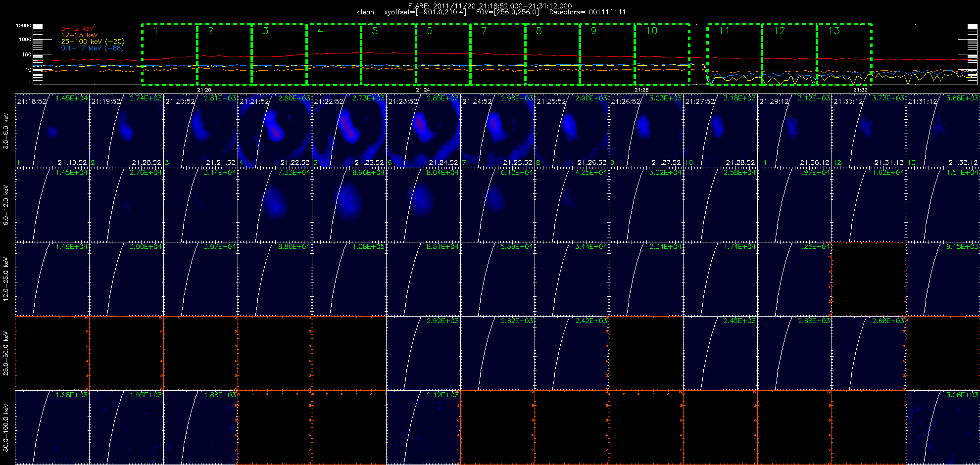Click the 'Detectors= 001111111' header text
This screenshot has width=980, height=465.
click(x=588, y=12)
